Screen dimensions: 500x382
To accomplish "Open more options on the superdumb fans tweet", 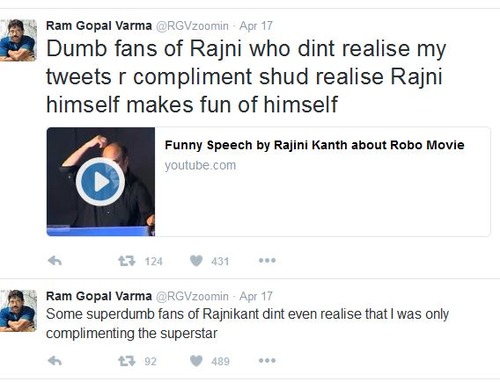I will tap(267, 360).
